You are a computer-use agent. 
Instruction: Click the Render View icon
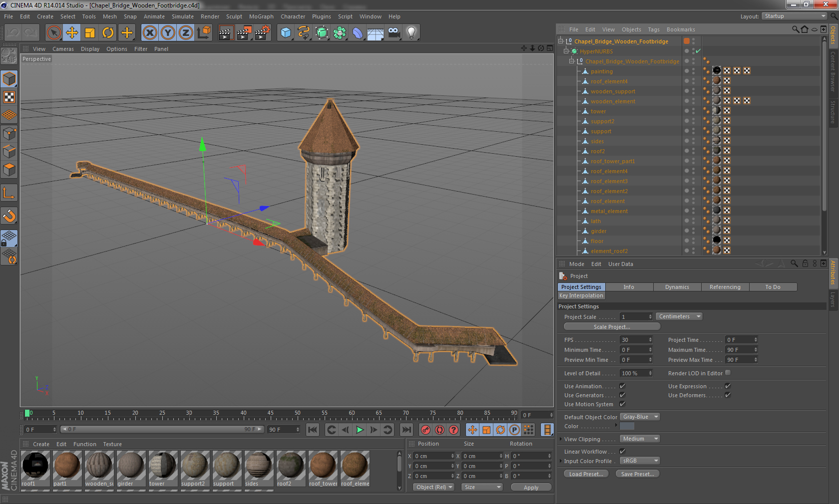[226, 33]
